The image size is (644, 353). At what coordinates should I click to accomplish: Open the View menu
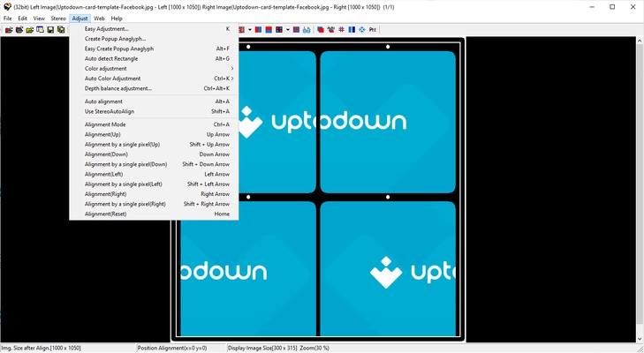(x=39, y=19)
